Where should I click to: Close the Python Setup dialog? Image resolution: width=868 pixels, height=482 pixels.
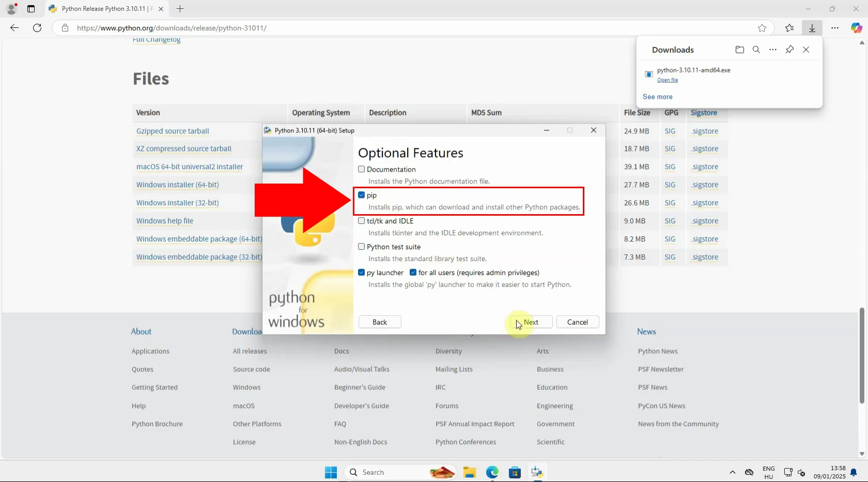tap(594, 130)
